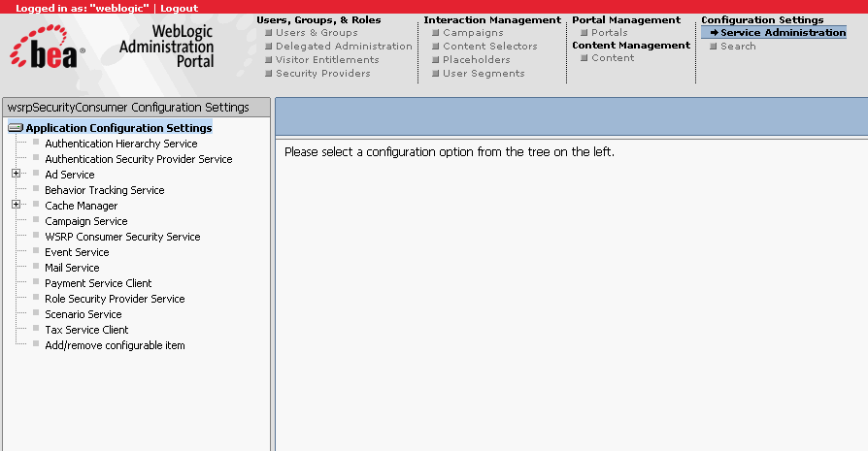Select Ad Service in the tree
868x451 pixels.
tap(70, 175)
